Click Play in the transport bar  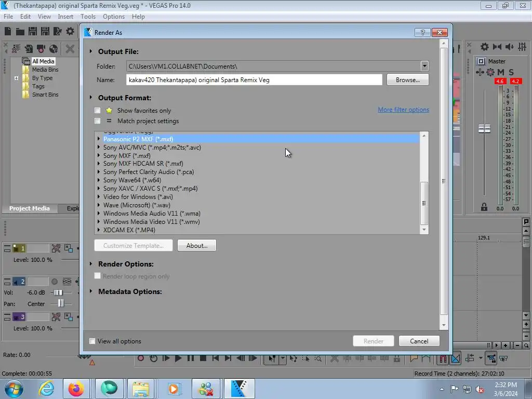pos(178,358)
